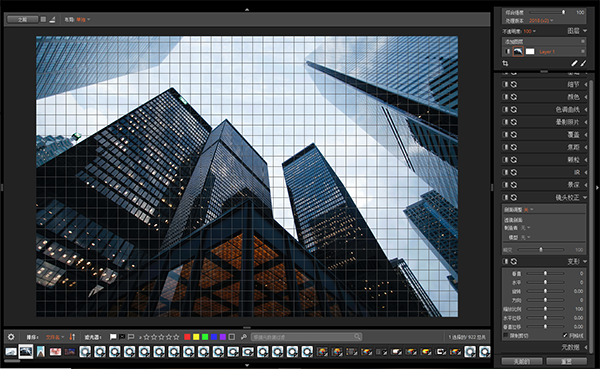
Task: Toggle the 细节 panel on or off
Action: [505, 84]
